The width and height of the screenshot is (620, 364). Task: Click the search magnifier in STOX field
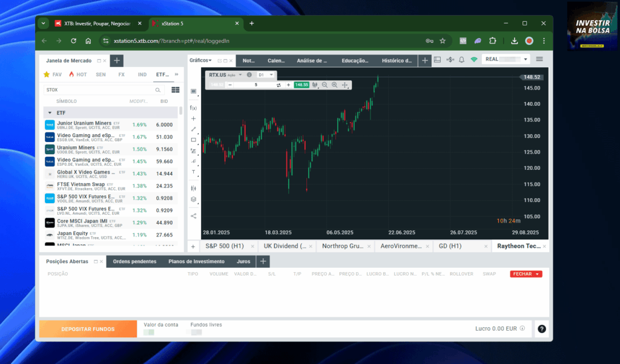[x=158, y=90]
